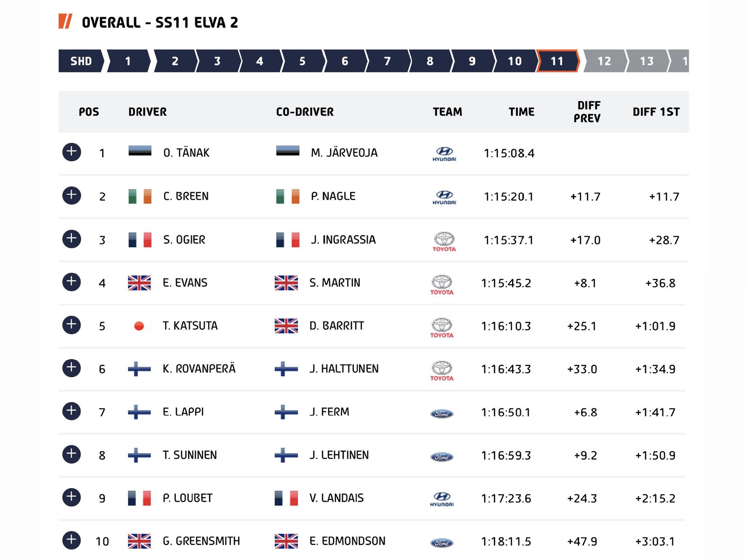Click driver name P. Loubet
Image resolution: width=747 pixels, height=560 pixels.
187,498
